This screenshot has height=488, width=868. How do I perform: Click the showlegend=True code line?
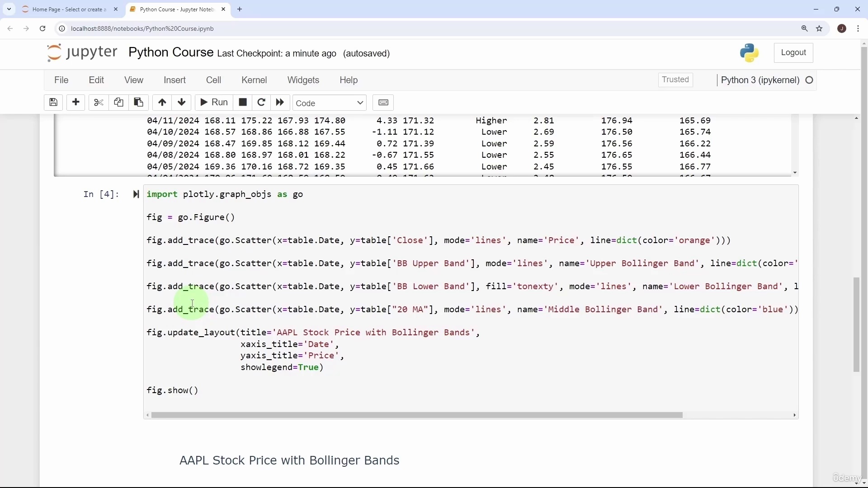click(x=282, y=368)
